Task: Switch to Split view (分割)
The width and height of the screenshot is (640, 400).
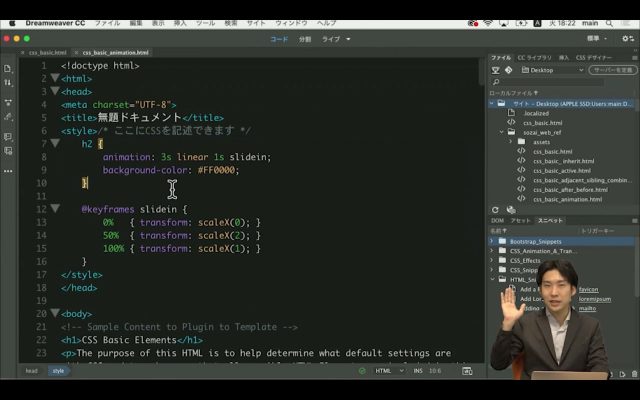Action: pos(305,39)
